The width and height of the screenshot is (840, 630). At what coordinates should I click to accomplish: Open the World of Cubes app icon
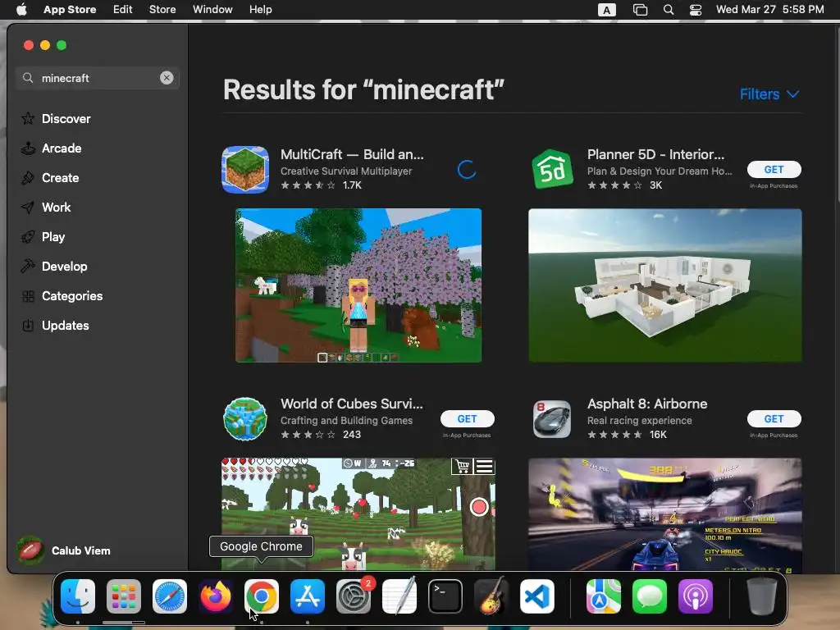pos(245,419)
